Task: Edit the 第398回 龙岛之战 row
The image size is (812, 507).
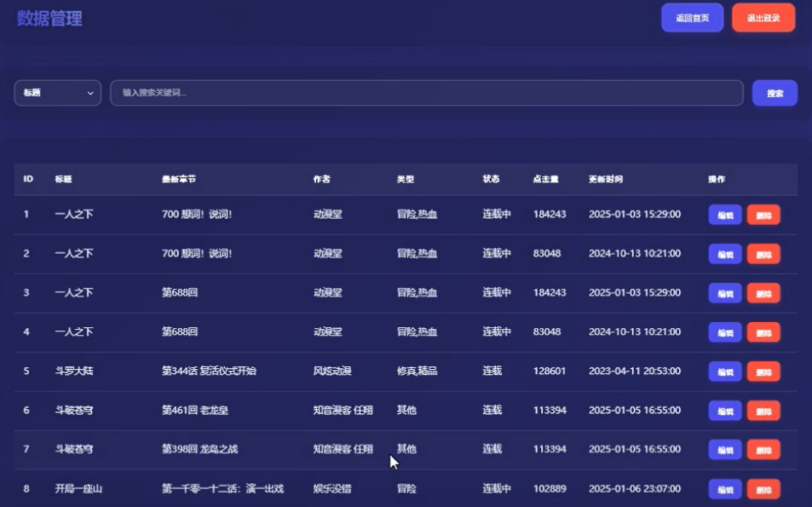Action: (x=725, y=450)
